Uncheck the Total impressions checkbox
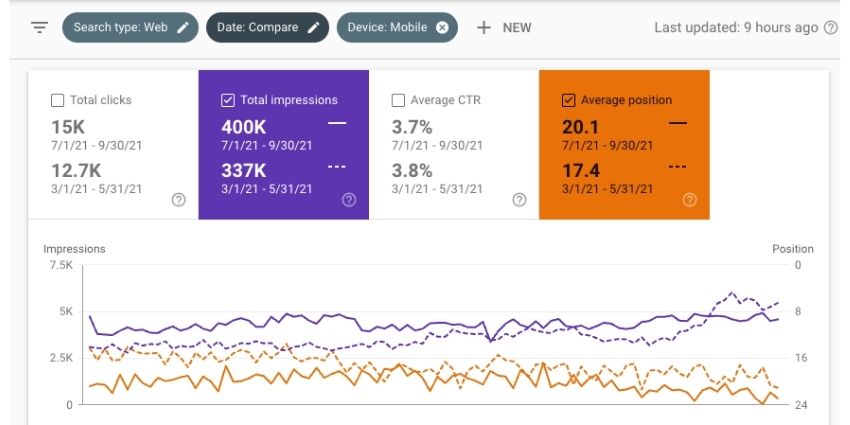850x425 pixels. click(228, 100)
